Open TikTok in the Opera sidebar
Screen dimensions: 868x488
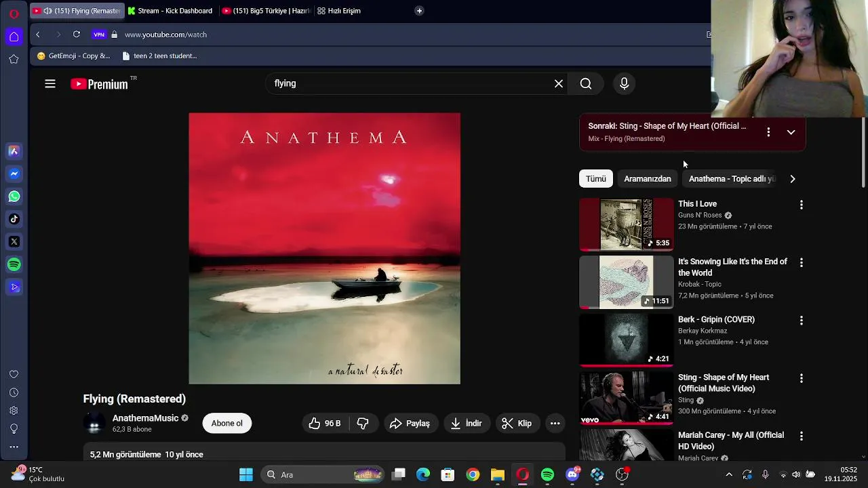click(14, 219)
